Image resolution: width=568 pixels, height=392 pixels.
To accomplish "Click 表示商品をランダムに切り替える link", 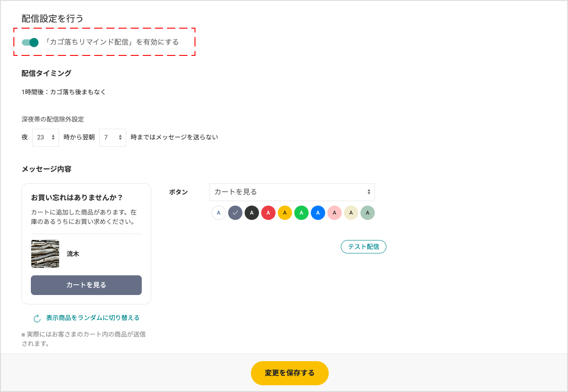I will click(93, 318).
